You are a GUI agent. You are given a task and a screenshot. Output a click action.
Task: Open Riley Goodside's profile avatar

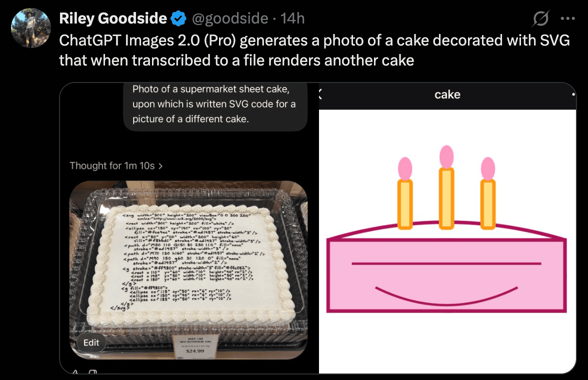click(31, 28)
